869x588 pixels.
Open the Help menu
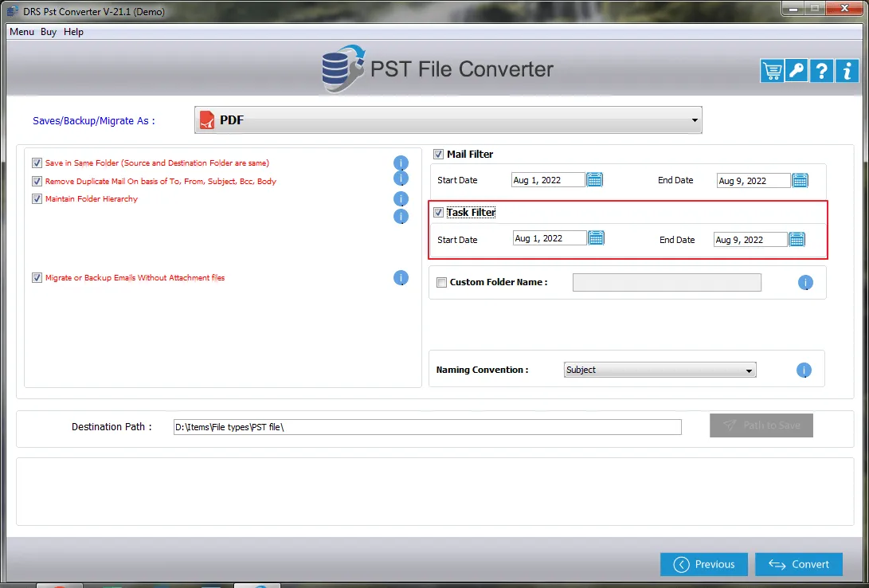pos(73,32)
